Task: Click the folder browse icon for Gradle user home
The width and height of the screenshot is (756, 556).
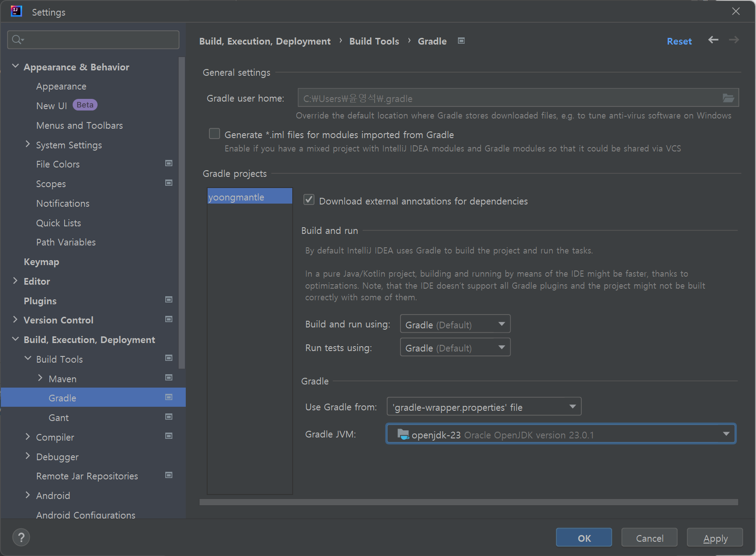Action: [728, 98]
